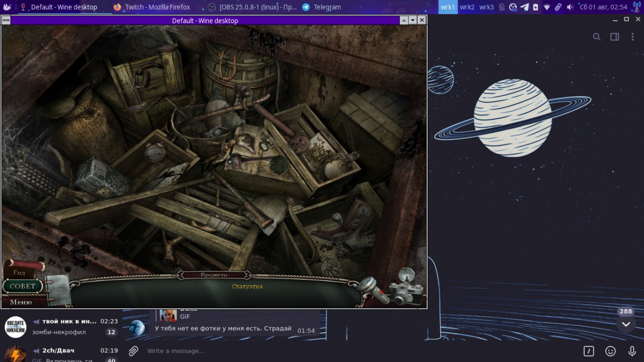Viewport: 644px width, 362px height.
Task: Open the GIF thumbnail in the message
Action: [x=168, y=316]
